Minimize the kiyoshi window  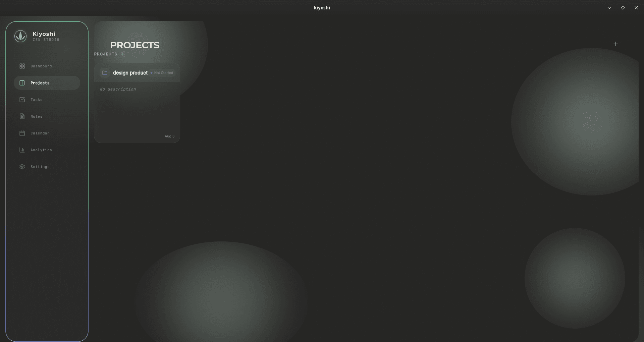coord(609,8)
